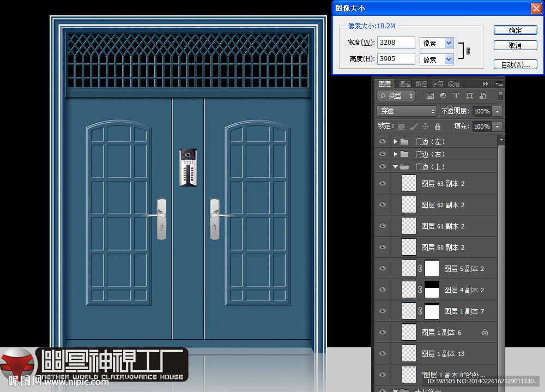This screenshot has height=392, width=545.
Task: Expand the 门边（右） group
Action: [395, 154]
